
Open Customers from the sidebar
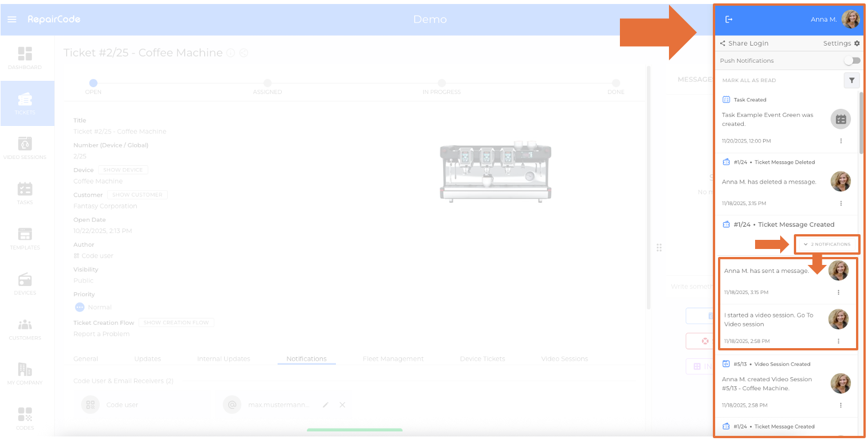(x=25, y=329)
